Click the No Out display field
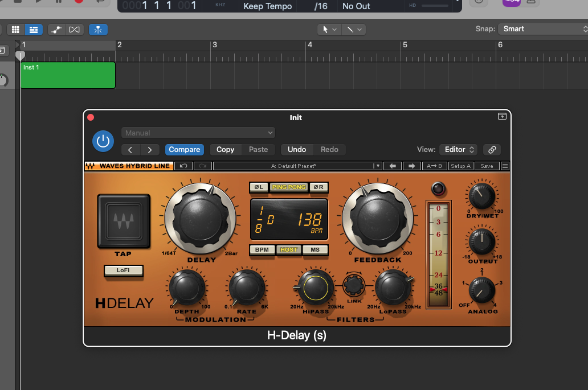This screenshot has height=390, width=588. [x=356, y=6]
